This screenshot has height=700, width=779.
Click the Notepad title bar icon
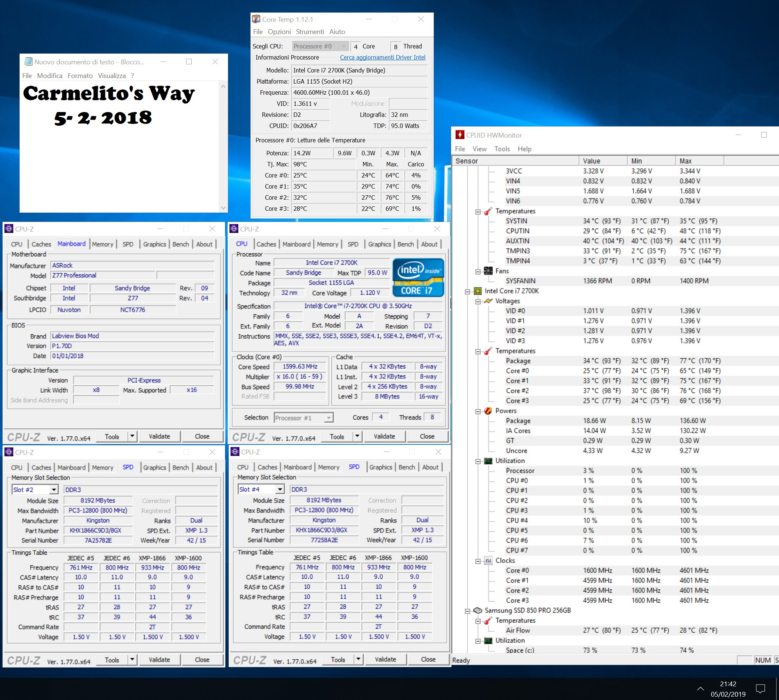(28, 61)
